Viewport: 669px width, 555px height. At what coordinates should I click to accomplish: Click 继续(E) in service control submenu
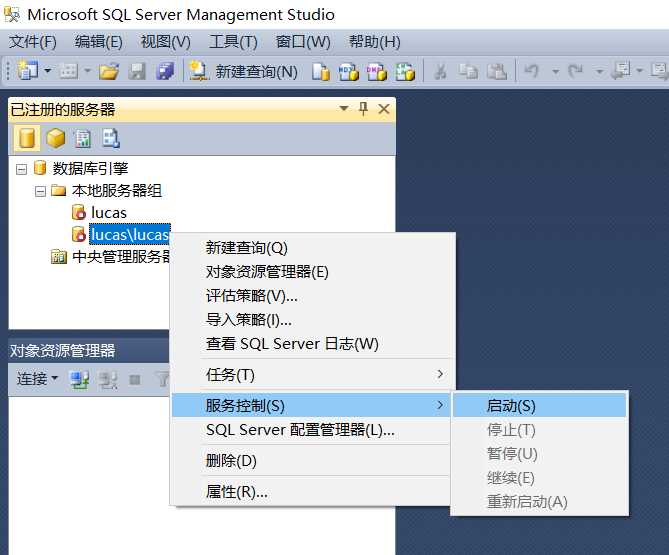[x=540, y=477]
